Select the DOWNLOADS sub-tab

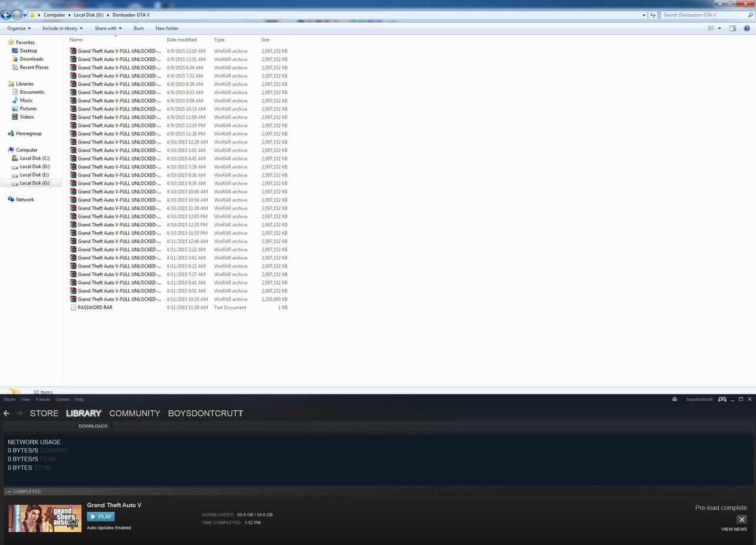[x=93, y=426]
